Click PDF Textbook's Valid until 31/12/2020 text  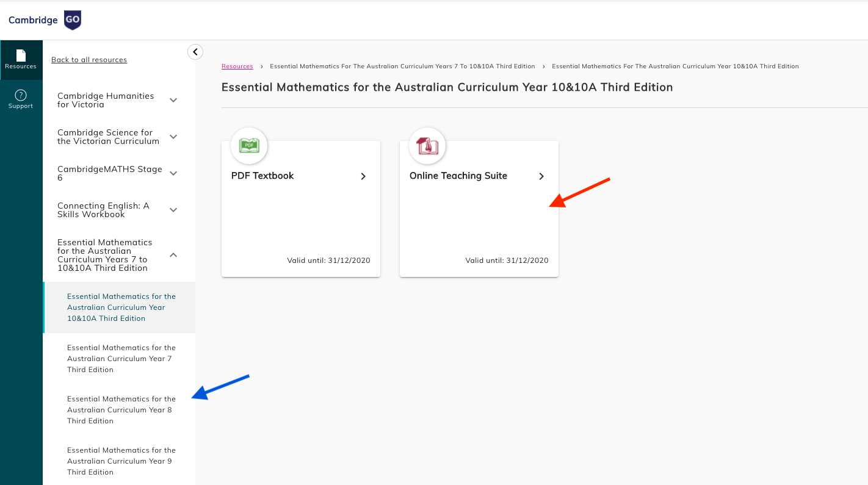coord(328,260)
